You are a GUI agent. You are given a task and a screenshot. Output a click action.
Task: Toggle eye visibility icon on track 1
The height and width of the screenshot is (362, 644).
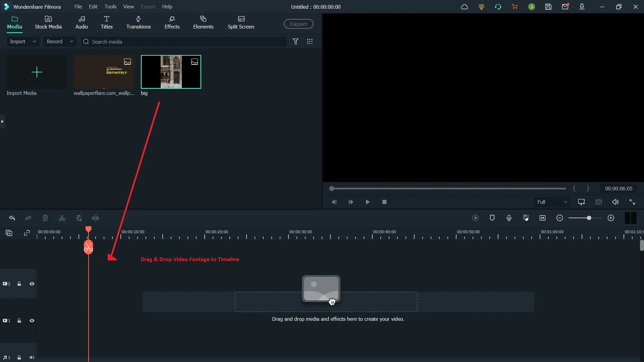(x=32, y=320)
